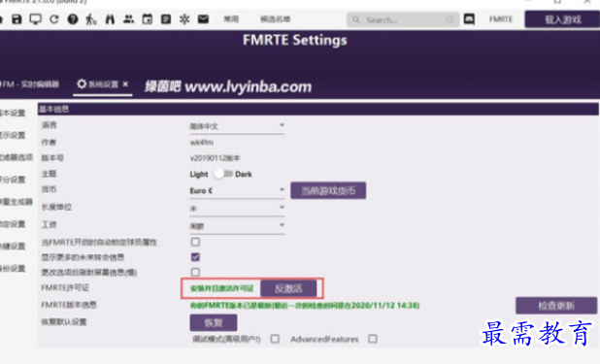Image resolution: width=600 pixels, height=364 pixels.
Task: Click the icon right of the search box
Action: tap(469, 19)
